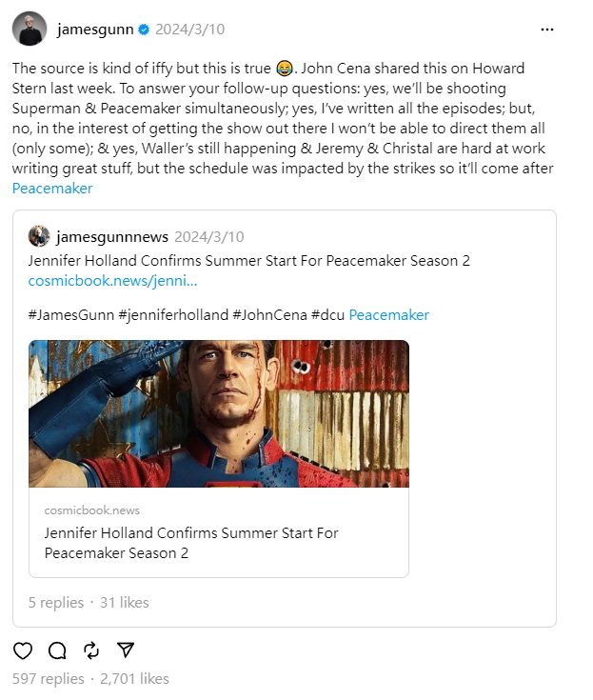Follow the cosmicbook.news/jenni... link
Image resolution: width=593 pixels, height=700 pixels.
click(x=112, y=281)
